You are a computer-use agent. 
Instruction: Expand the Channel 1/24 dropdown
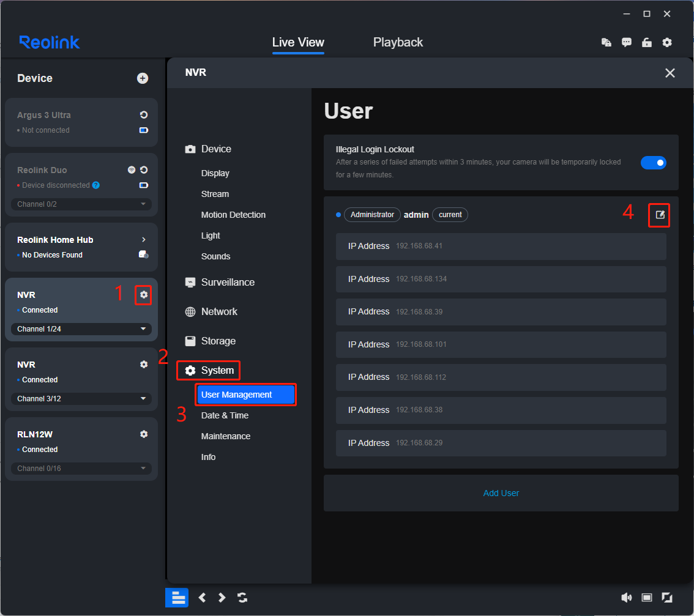pyautogui.click(x=81, y=329)
